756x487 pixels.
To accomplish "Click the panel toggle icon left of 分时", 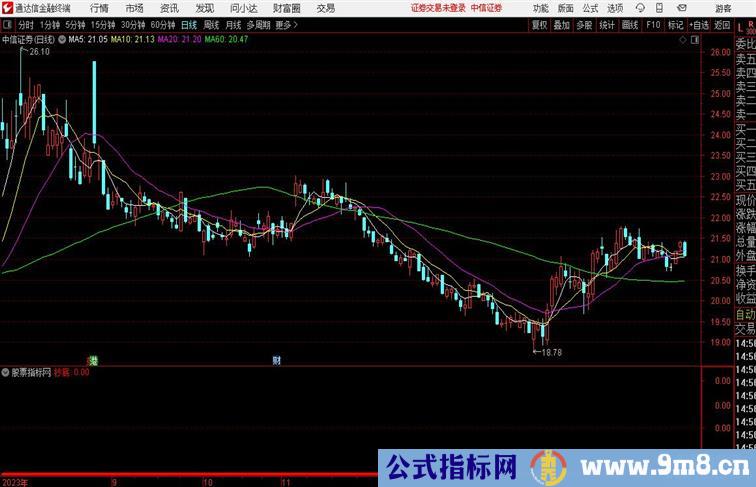I will 8,24.
